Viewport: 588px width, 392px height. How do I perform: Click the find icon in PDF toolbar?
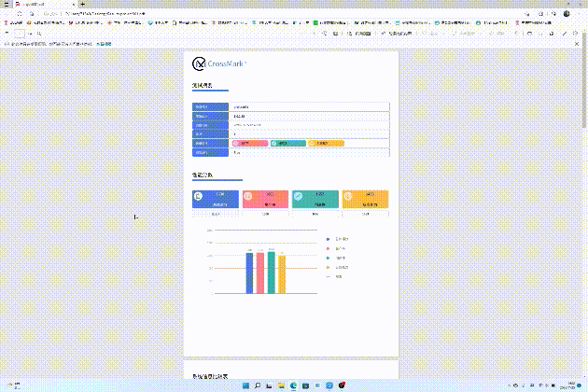(38, 33)
